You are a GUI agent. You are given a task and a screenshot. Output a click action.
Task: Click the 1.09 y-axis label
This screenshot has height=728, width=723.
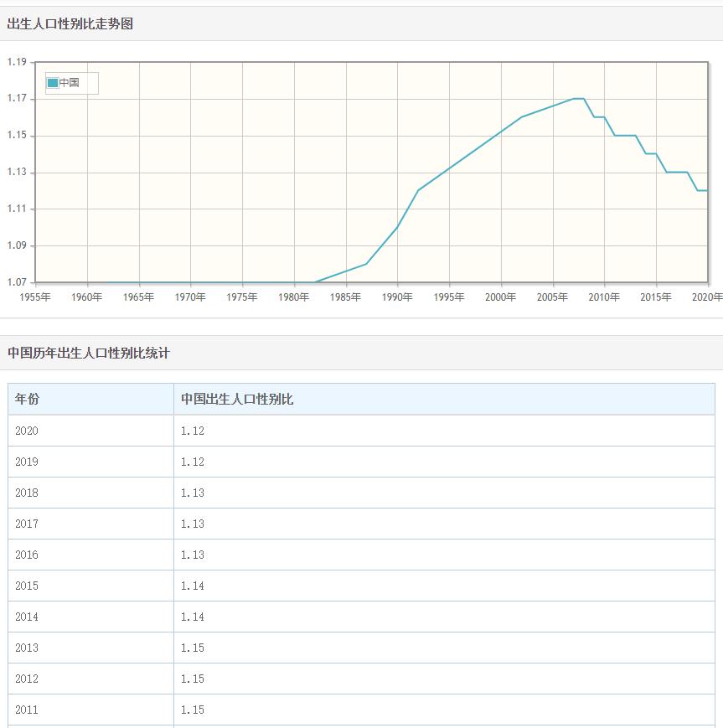click(x=17, y=245)
